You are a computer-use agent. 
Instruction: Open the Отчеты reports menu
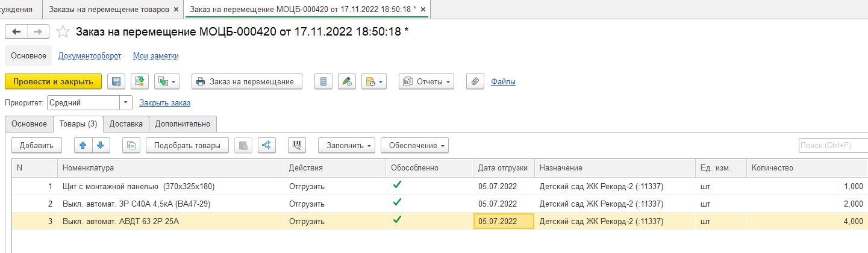pyautogui.click(x=426, y=81)
